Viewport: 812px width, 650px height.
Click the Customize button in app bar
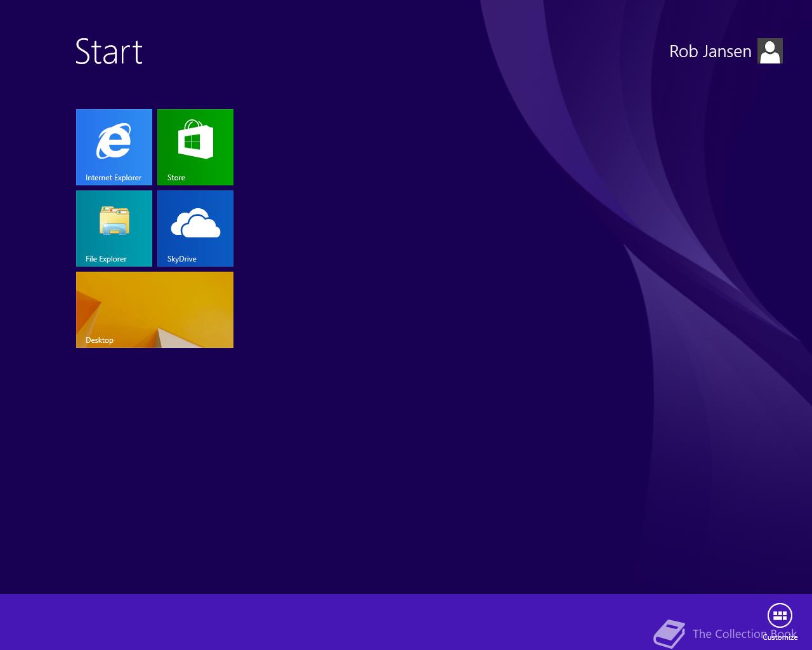780,621
